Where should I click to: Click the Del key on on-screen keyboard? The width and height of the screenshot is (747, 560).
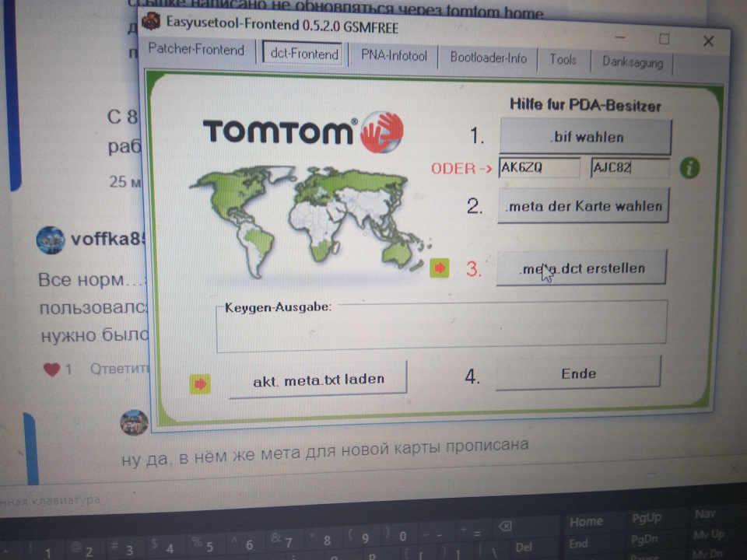523,547
